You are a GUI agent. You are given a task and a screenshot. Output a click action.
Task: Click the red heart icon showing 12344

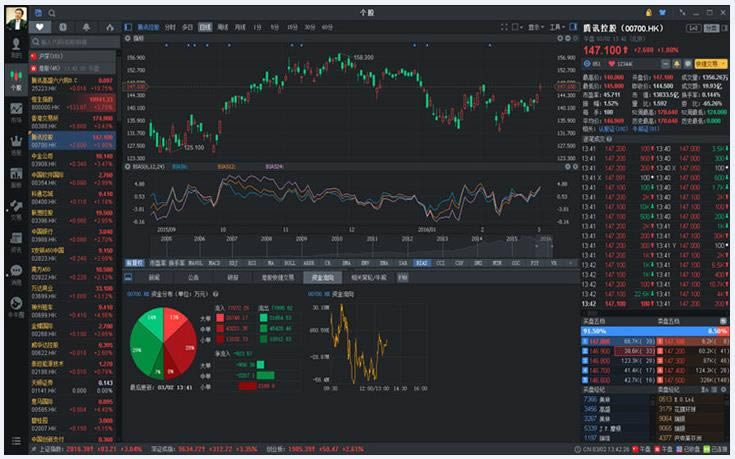(x=612, y=63)
